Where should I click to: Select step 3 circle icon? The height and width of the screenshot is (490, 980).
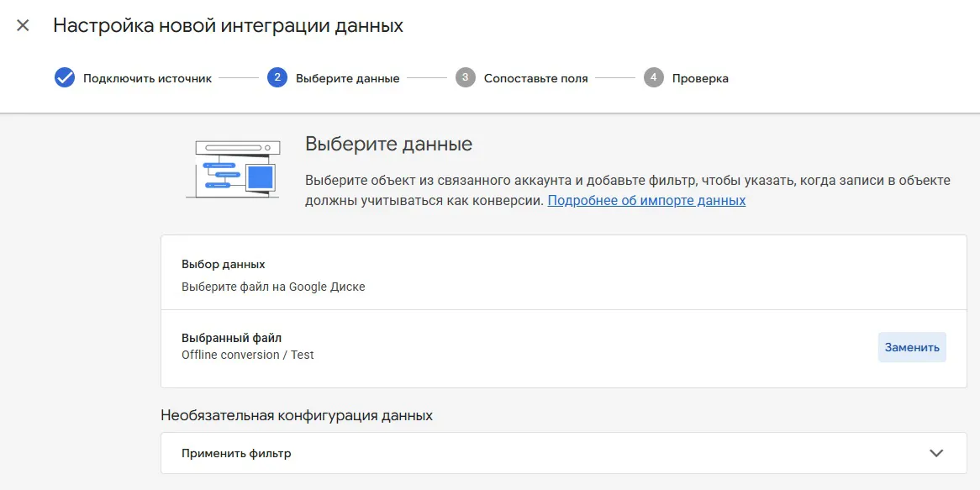465,78
